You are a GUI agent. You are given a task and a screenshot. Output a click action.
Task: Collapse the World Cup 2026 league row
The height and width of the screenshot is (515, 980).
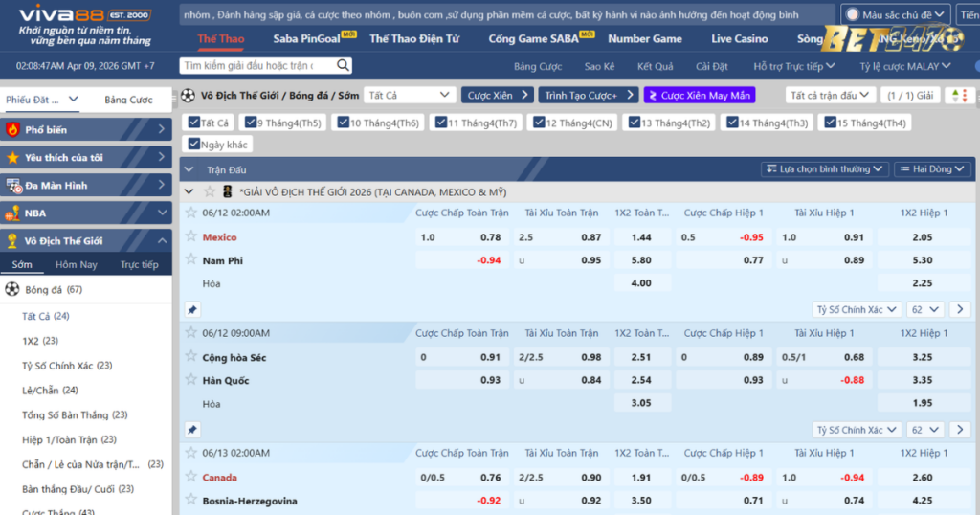click(x=189, y=191)
